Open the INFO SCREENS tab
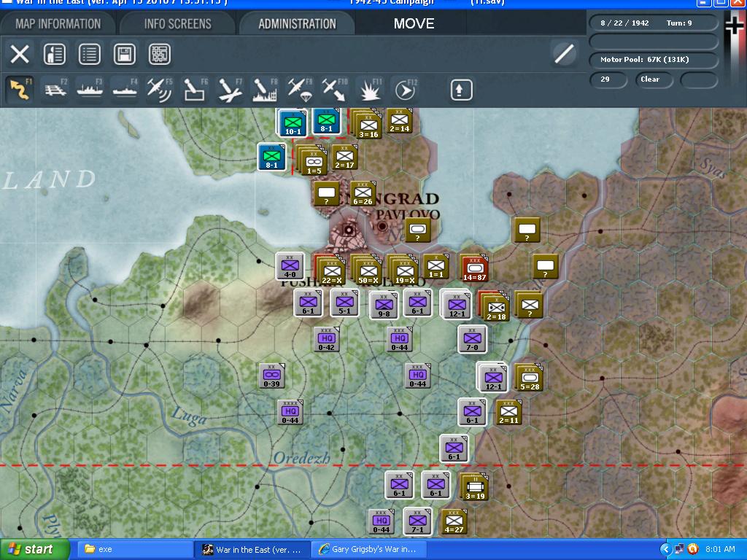Viewport: 747px width, 560px height. point(175,23)
